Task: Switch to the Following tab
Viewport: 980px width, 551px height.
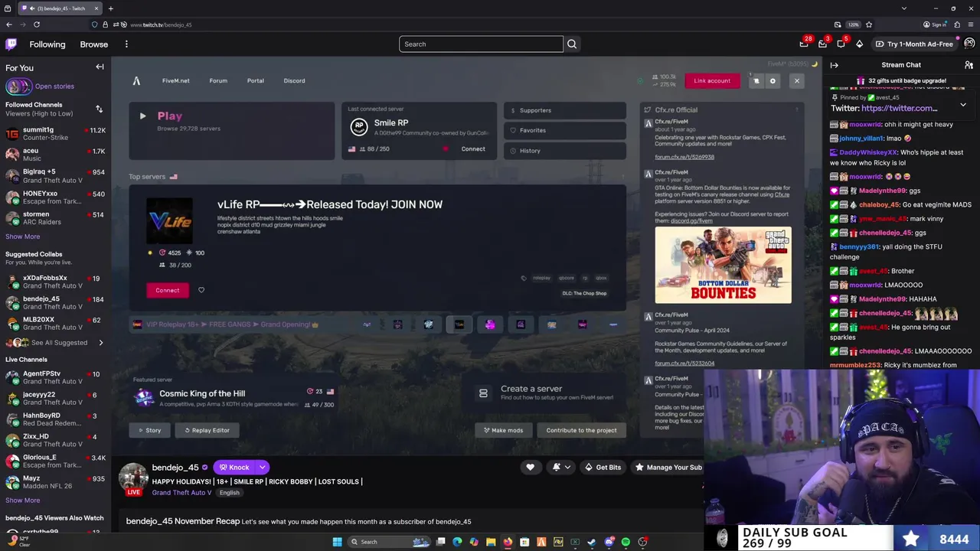Action: pos(47,44)
